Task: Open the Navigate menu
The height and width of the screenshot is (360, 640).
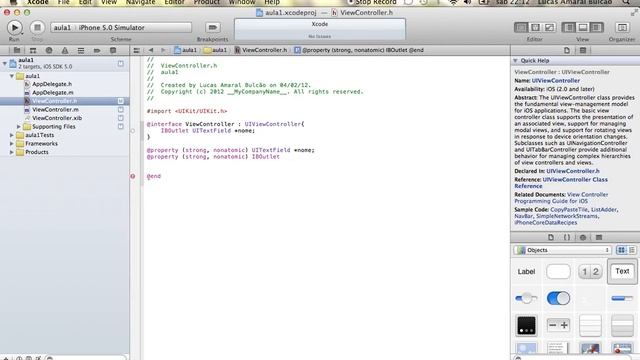Action: pos(140,2)
